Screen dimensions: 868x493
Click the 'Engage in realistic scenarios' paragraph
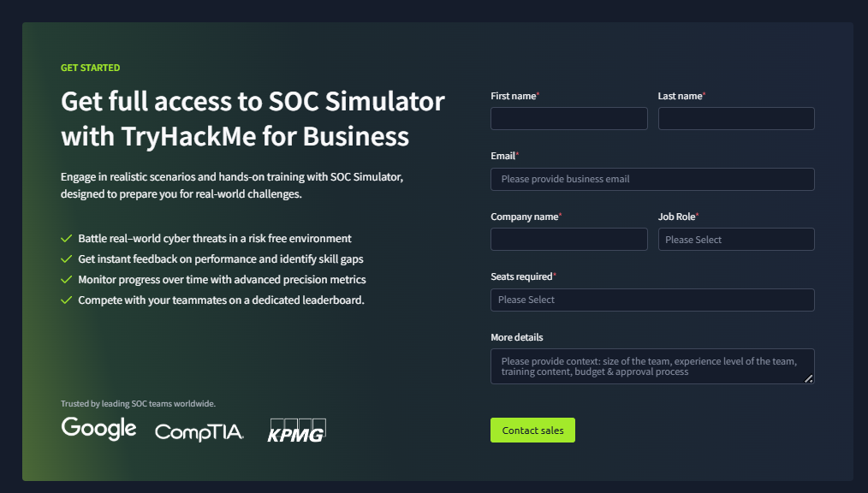coord(232,186)
